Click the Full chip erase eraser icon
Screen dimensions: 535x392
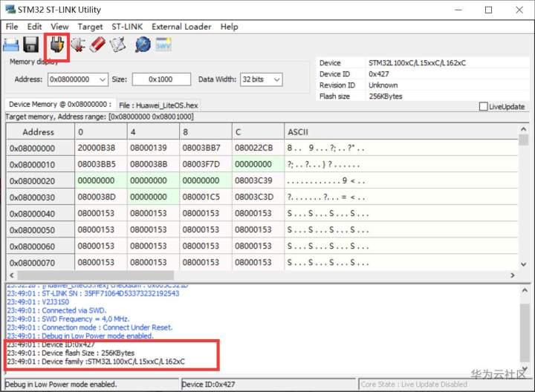[97, 45]
